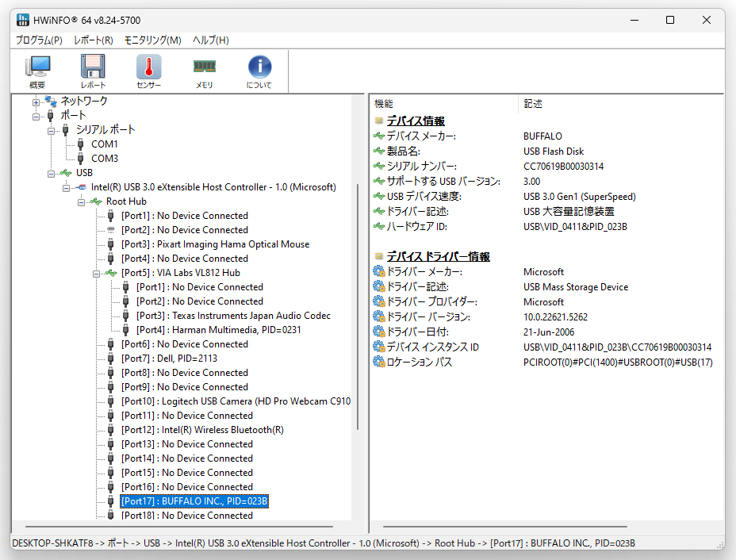736x560 pixels.
Task: Click the tree panel vertical scrollbar
Action: coord(358,306)
